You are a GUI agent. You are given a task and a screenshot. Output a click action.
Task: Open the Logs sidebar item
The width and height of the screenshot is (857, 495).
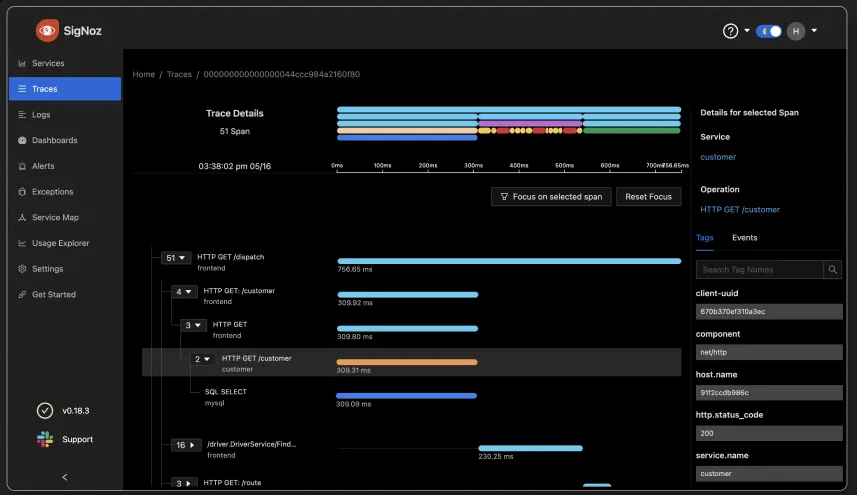(64, 115)
